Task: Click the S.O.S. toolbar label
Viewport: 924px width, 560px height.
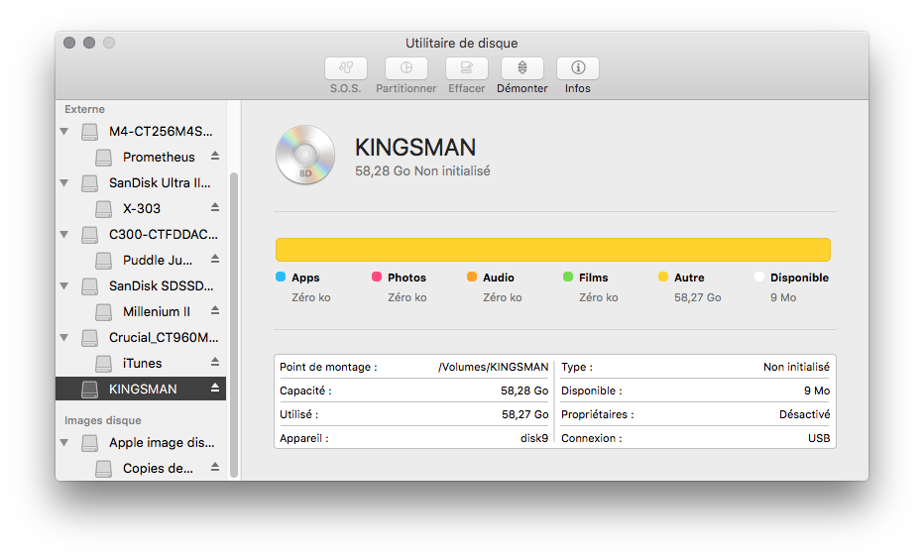Action: [x=345, y=88]
